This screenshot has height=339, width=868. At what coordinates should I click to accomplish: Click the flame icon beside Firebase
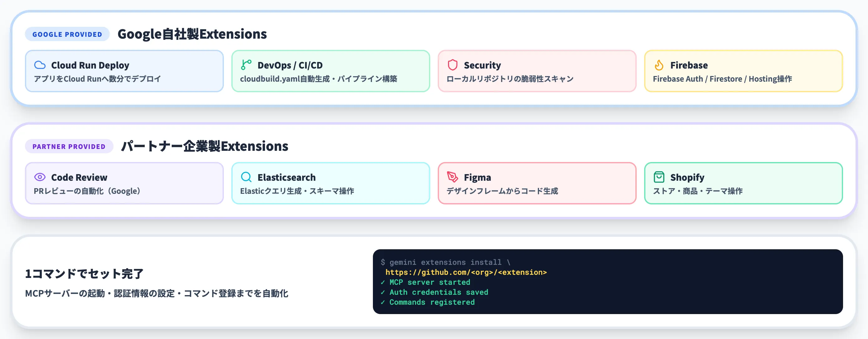coord(659,65)
